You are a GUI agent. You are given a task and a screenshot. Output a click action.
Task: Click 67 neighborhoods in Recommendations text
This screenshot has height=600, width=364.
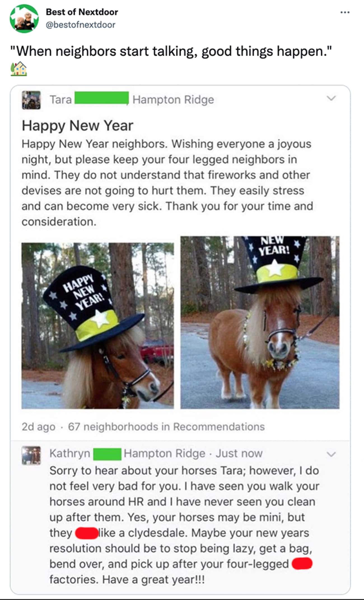(166, 427)
